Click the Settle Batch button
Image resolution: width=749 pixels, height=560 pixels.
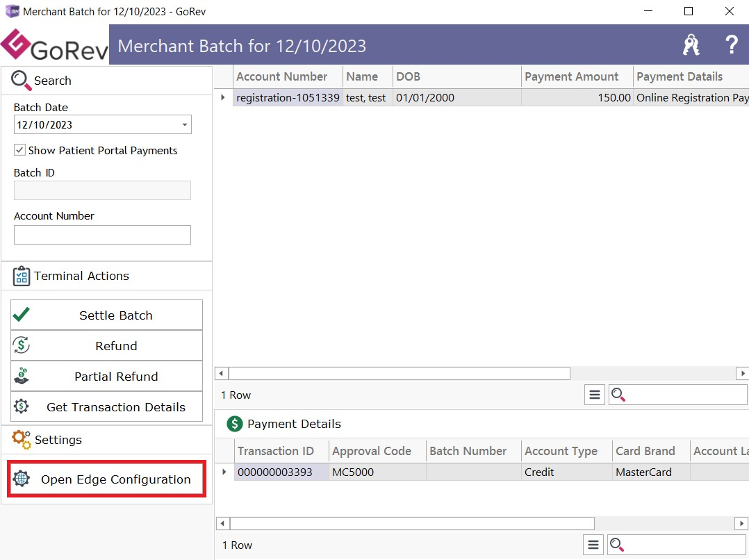click(x=106, y=315)
